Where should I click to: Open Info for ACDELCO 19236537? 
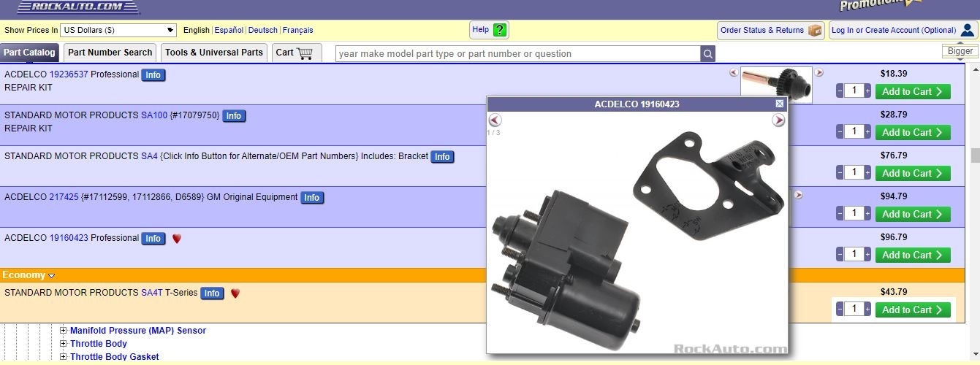point(153,75)
